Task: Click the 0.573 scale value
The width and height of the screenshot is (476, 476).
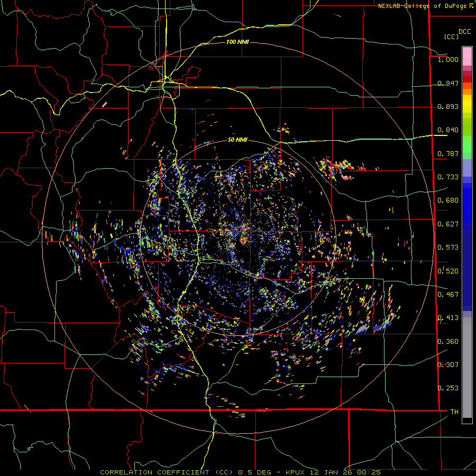Action: tap(448, 248)
